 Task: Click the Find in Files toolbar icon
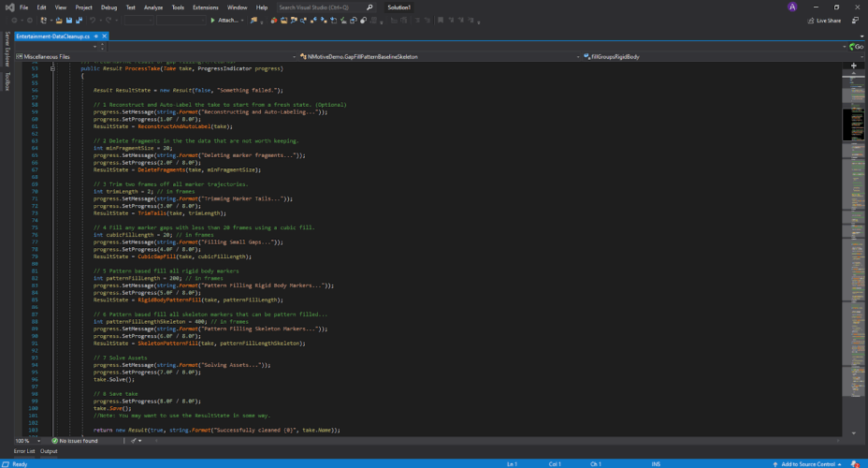click(254, 21)
